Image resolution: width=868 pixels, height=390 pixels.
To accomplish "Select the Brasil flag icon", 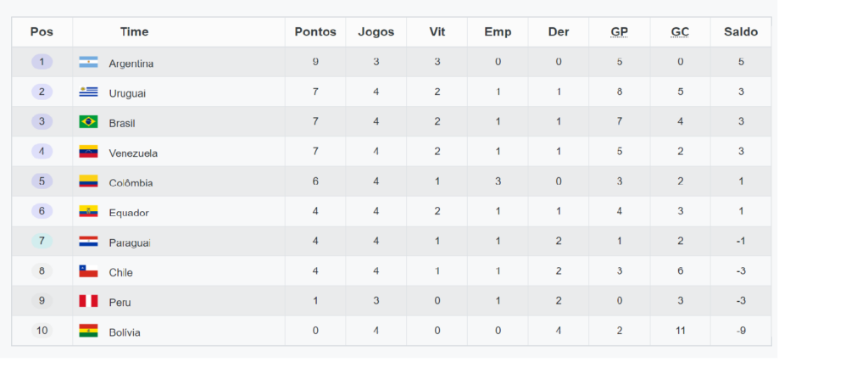I will tap(88, 122).
